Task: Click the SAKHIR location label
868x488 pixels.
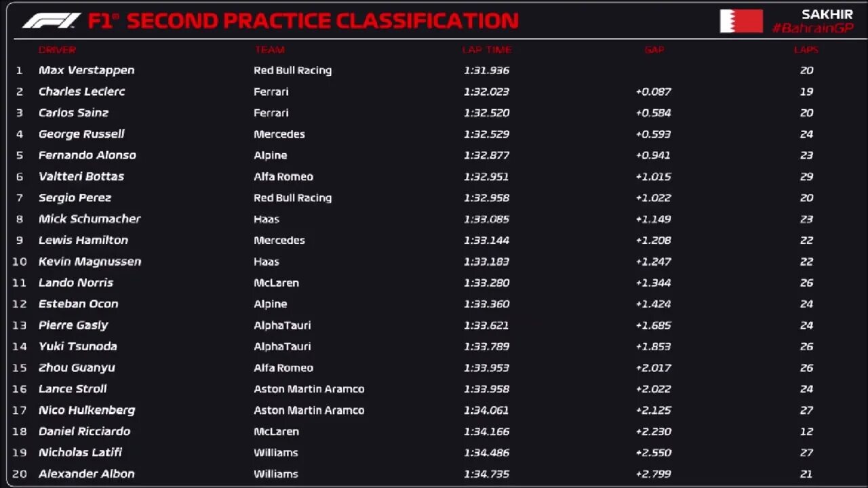Action: [827, 14]
